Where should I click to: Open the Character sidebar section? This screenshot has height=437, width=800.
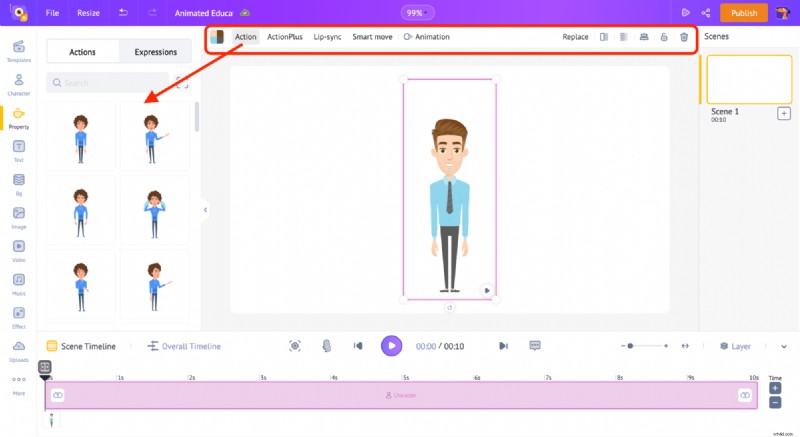pyautogui.click(x=19, y=85)
